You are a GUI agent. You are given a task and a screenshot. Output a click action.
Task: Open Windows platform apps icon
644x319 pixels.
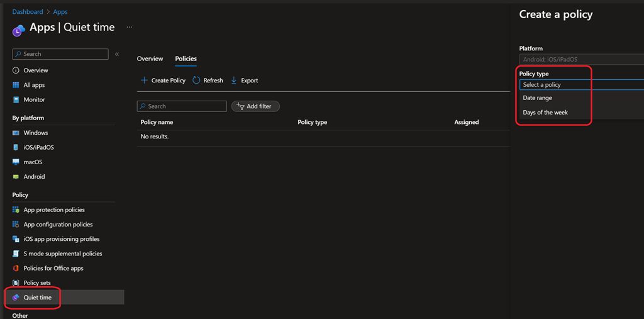[16, 133]
